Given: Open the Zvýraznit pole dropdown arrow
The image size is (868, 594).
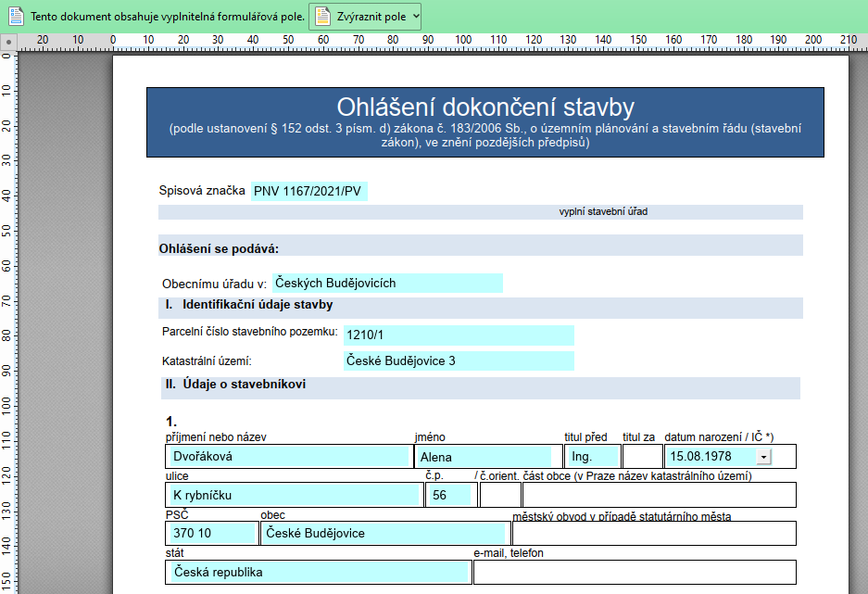Looking at the screenshot, I should [416, 17].
